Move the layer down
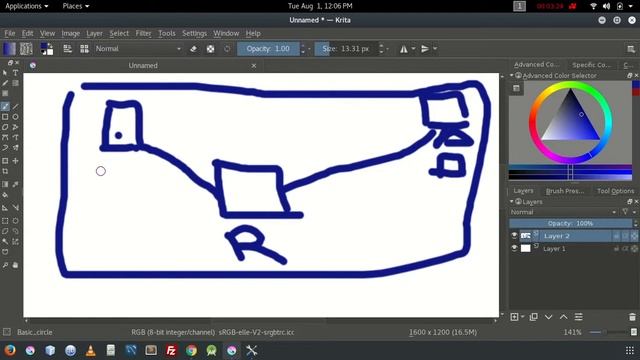640x360 pixels. click(549, 317)
